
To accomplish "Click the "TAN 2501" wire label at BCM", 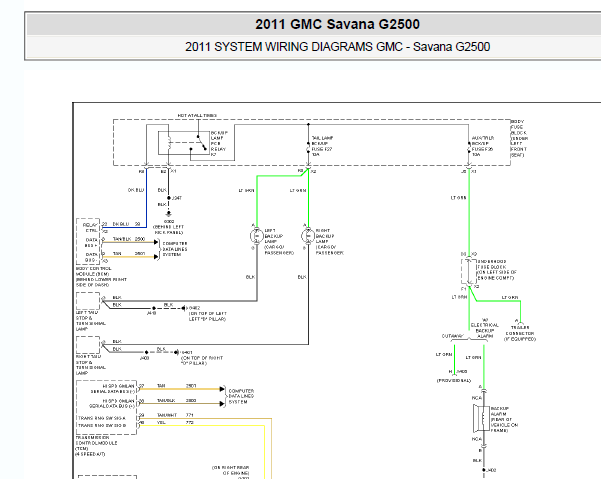I will click(129, 254).
